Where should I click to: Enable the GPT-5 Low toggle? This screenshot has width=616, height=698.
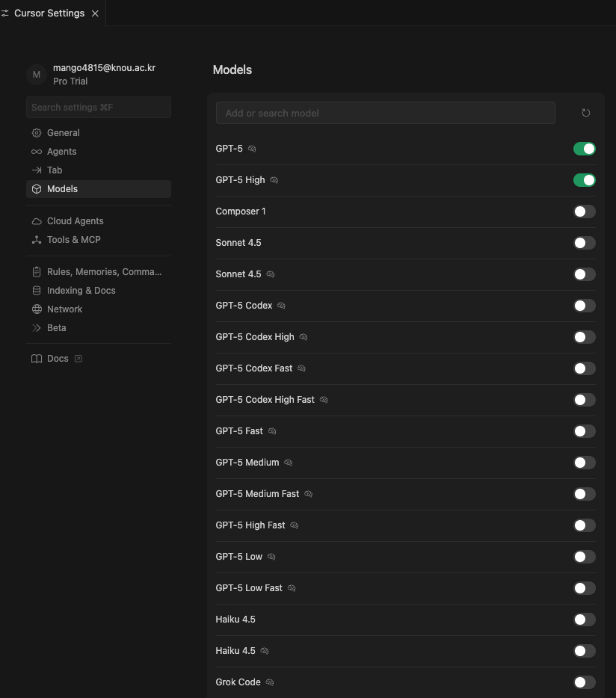[x=585, y=557]
